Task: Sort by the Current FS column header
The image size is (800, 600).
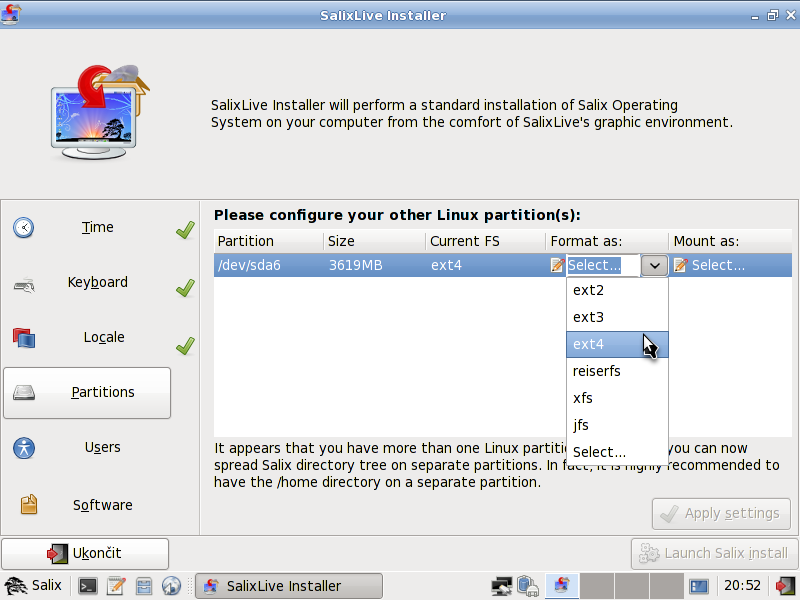Action: point(486,241)
